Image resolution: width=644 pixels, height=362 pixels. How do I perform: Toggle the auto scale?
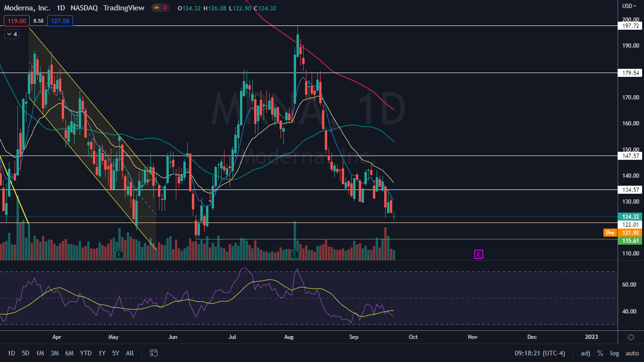coord(632,353)
